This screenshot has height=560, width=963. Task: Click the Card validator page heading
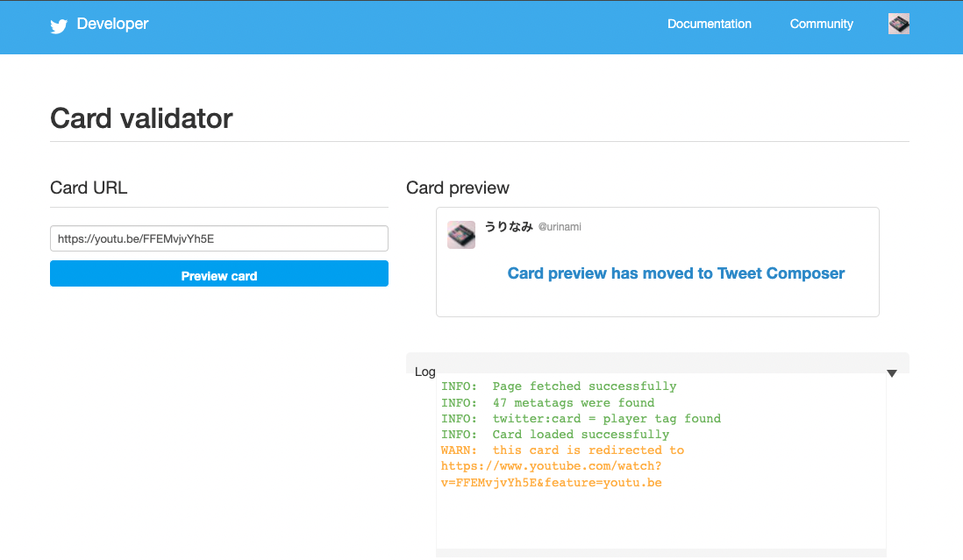(x=141, y=118)
